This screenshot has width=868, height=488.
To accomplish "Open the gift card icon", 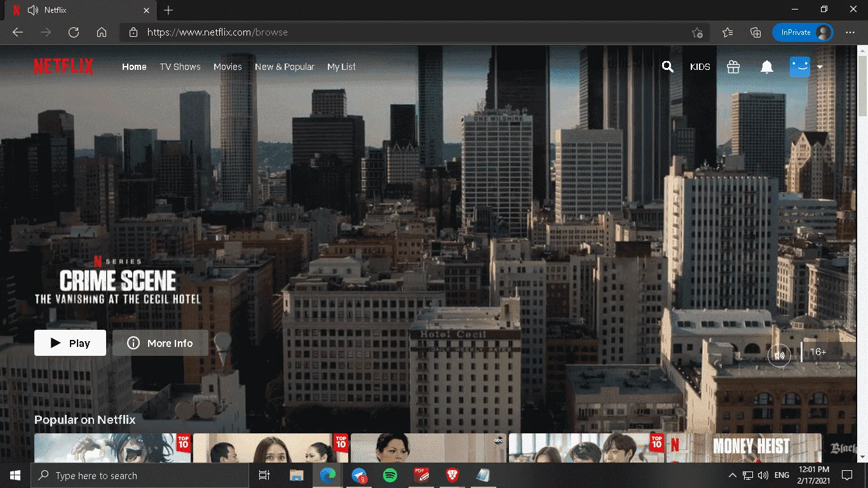I will [733, 67].
